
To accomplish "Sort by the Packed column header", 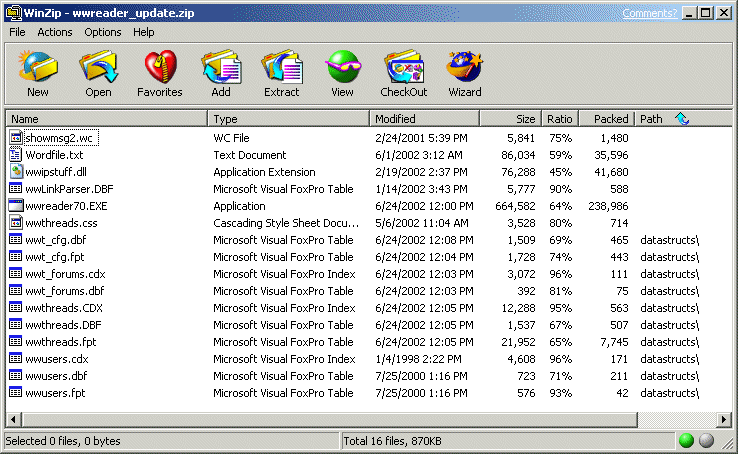I will point(606,119).
